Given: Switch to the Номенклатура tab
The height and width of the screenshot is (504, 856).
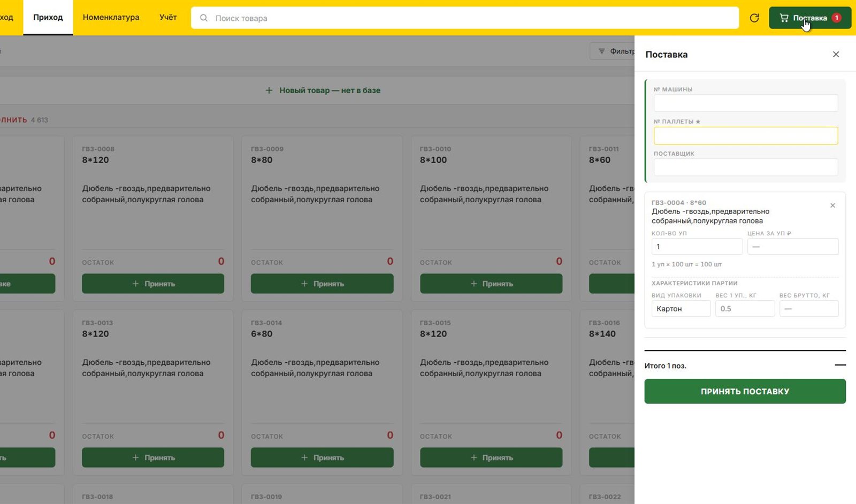Looking at the screenshot, I should (x=111, y=17).
